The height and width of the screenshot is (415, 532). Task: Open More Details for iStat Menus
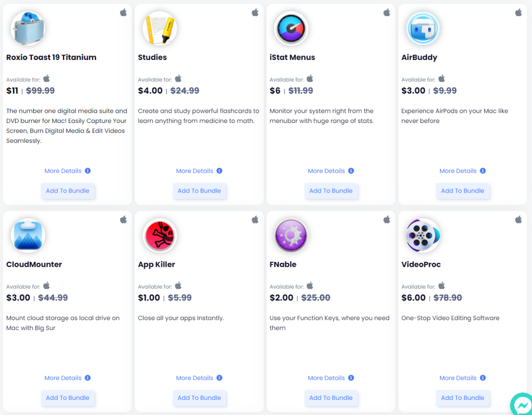326,171
